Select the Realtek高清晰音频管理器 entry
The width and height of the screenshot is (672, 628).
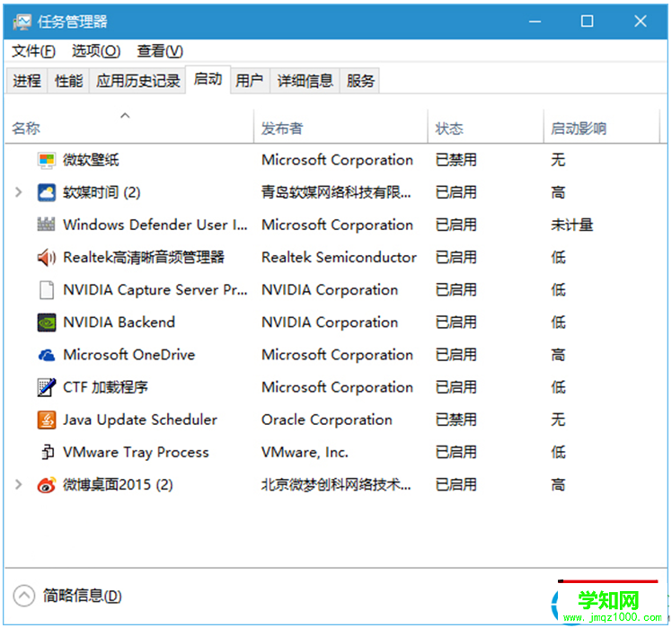tap(144, 258)
